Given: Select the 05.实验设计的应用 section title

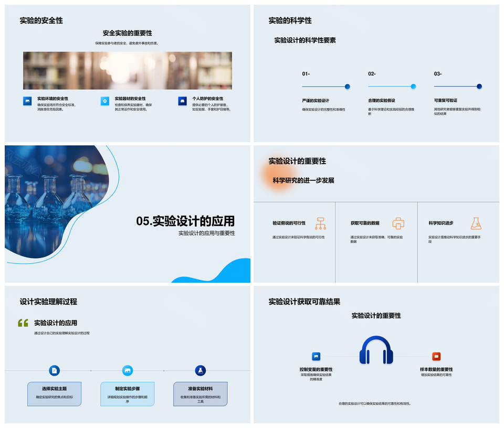Looking at the screenshot, I should pos(185,221).
